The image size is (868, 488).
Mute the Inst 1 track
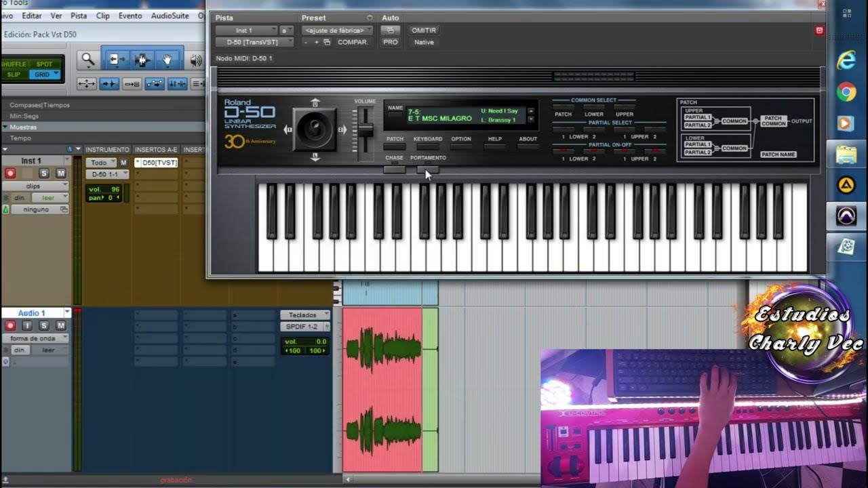click(x=60, y=174)
